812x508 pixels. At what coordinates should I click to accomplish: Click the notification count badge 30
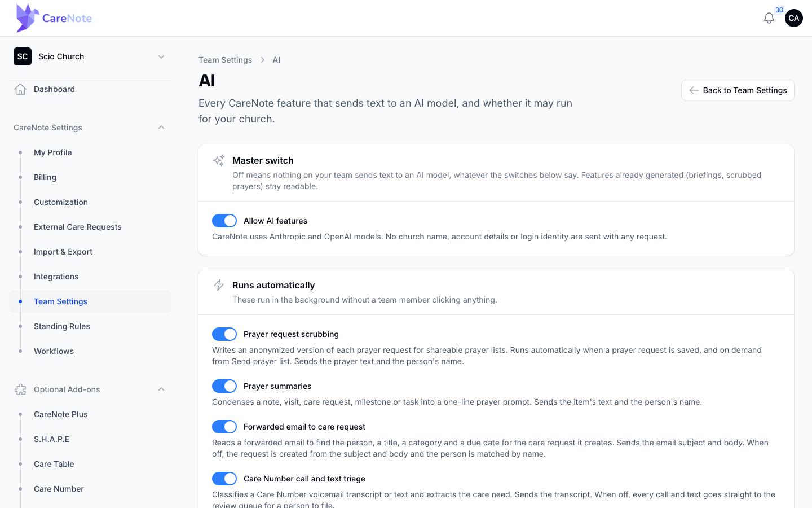coord(779,10)
